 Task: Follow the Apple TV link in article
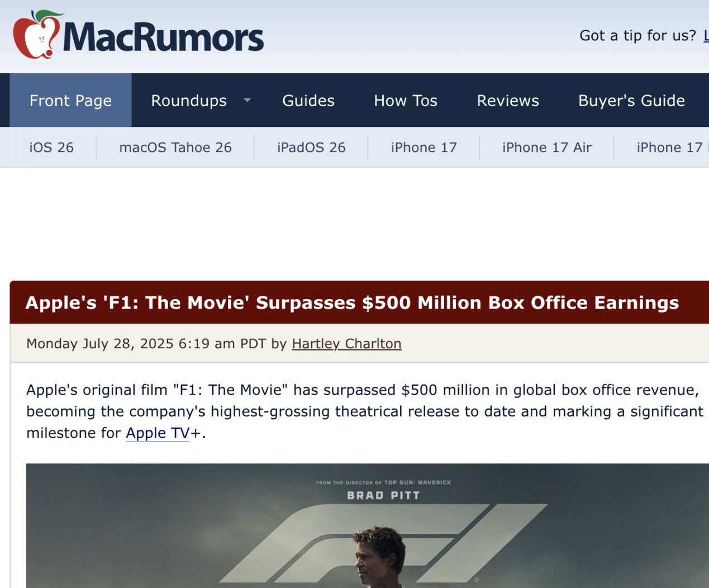158,433
